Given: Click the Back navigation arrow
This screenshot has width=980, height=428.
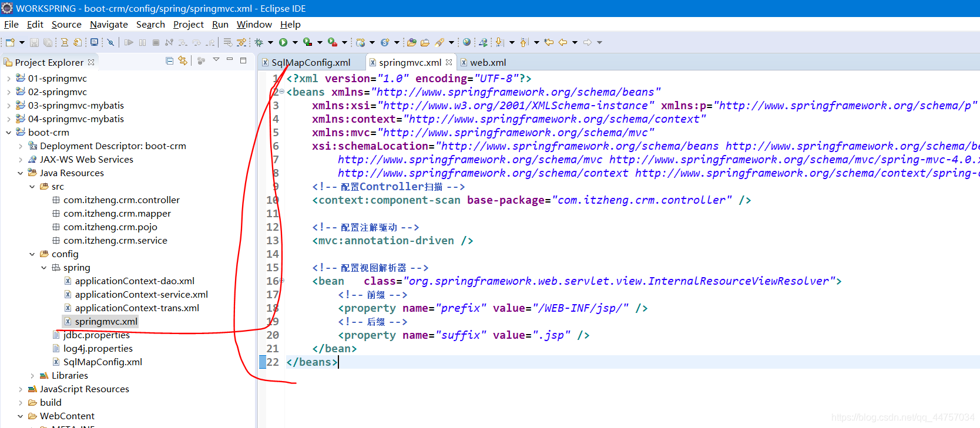Looking at the screenshot, I should (563, 42).
